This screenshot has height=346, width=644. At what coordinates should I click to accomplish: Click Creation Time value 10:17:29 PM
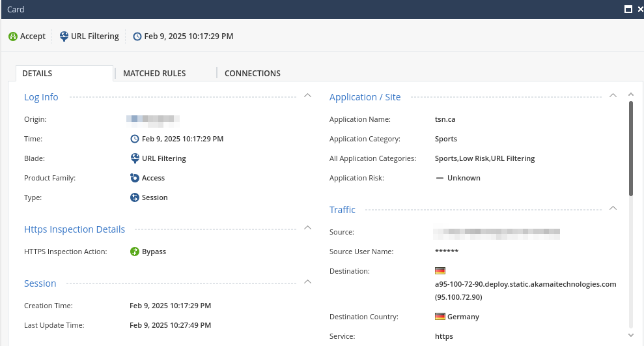tap(170, 306)
